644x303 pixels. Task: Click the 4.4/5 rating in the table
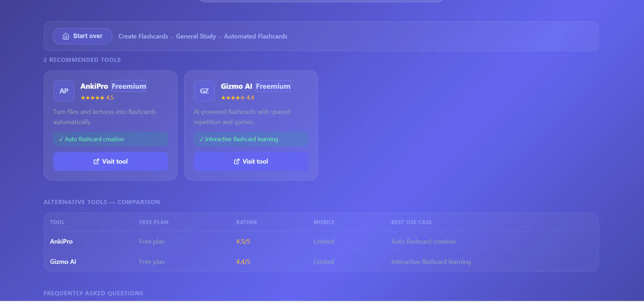pyautogui.click(x=243, y=262)
